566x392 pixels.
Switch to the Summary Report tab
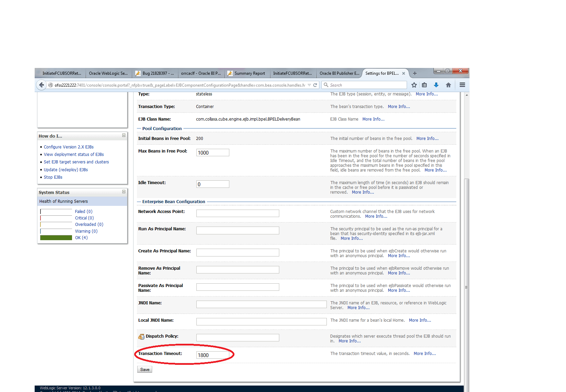247,73
